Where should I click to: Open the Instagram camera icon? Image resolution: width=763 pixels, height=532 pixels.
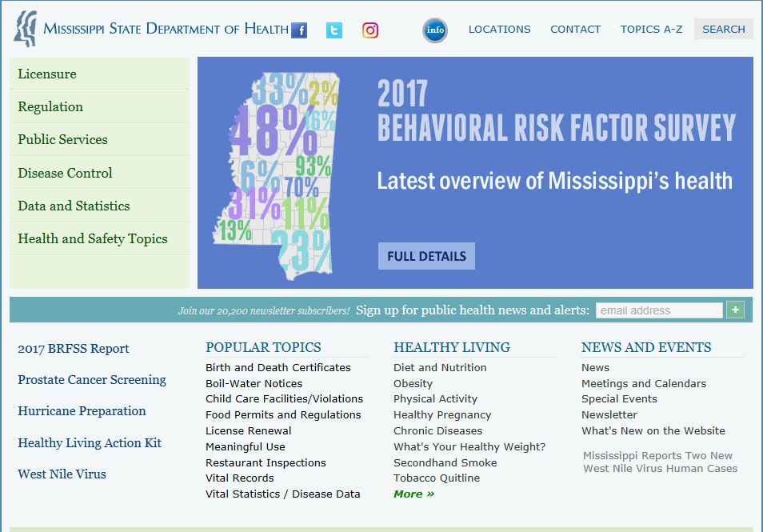pos(370,30)
